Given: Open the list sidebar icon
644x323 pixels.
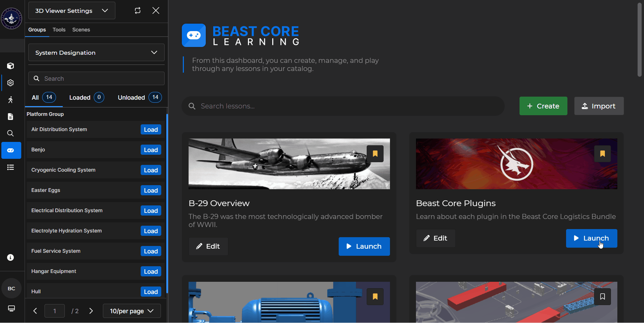Looking at the screenshot, I should tap(11, 167).
